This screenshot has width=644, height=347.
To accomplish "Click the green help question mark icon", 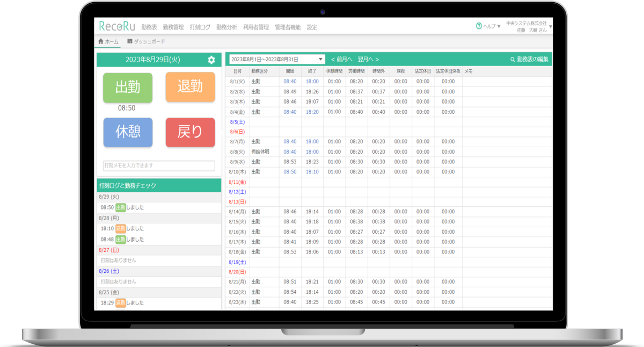I will pyautogui.click(x=479, y=26).
